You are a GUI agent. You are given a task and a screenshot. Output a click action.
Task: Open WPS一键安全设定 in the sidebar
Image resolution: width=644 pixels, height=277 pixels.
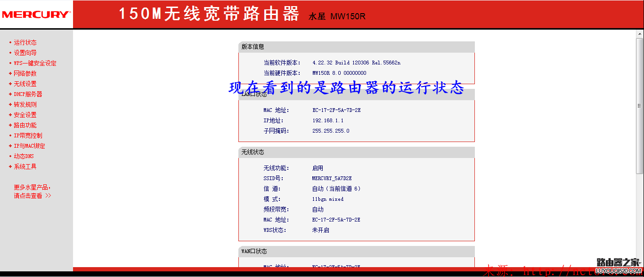[x=35, y=63]
